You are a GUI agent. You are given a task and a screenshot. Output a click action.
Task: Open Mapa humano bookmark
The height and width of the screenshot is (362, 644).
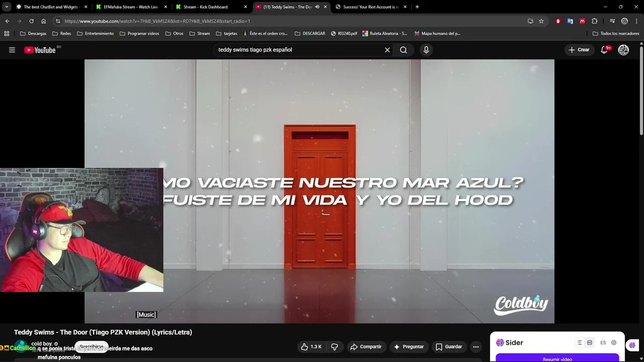point(437,34)
